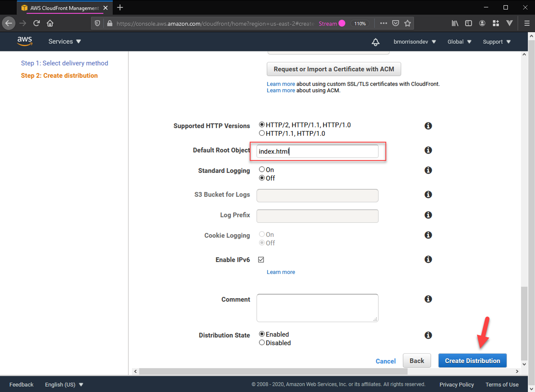Open the Firefox library icon
Screen dimensions: 535x392
click(x=455, y=23)
